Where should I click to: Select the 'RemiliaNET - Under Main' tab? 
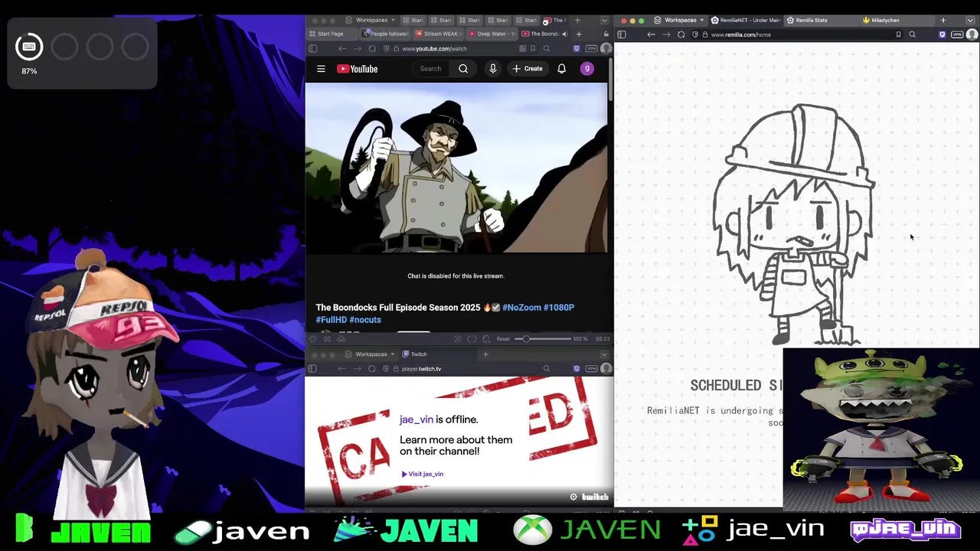746,21
